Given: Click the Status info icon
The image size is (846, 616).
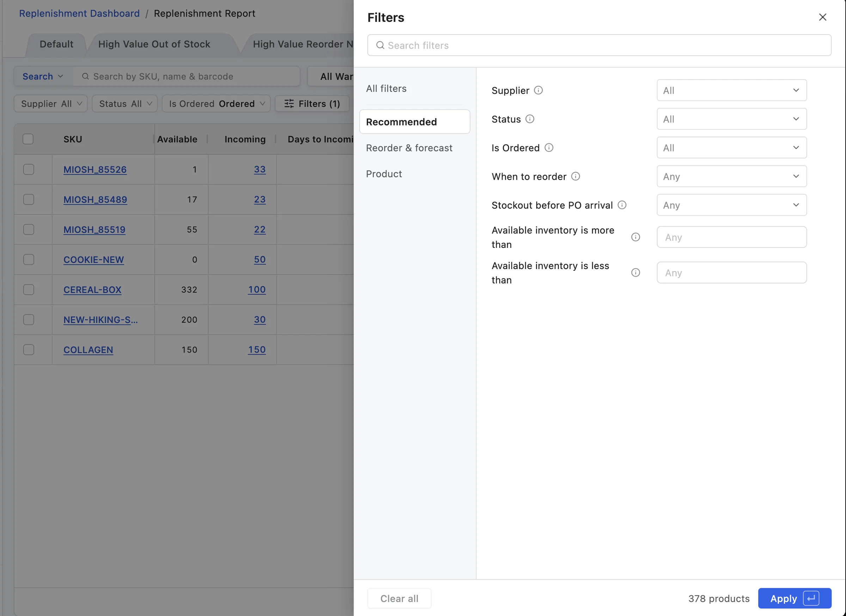Looking at the screenshot, I should (530, 119).
